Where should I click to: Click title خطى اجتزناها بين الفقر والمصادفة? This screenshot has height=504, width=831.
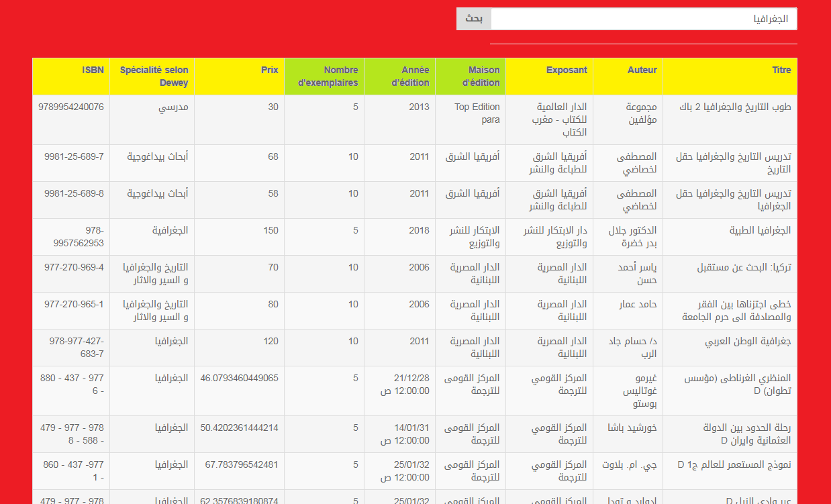click(736, 311)
